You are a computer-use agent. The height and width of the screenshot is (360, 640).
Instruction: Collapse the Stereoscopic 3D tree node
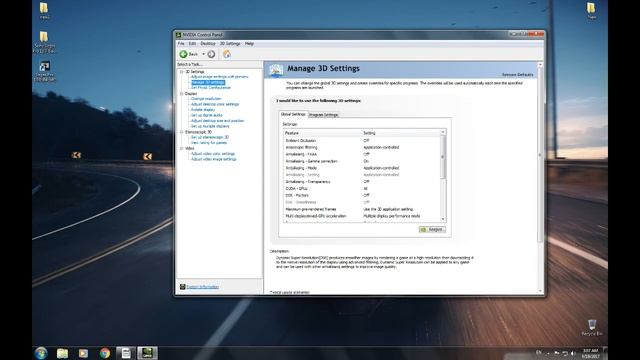click(182, 132)
